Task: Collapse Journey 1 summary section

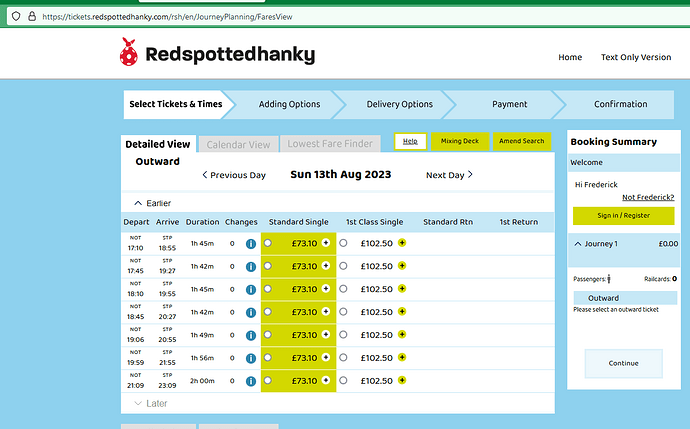Action: [578, 244]
